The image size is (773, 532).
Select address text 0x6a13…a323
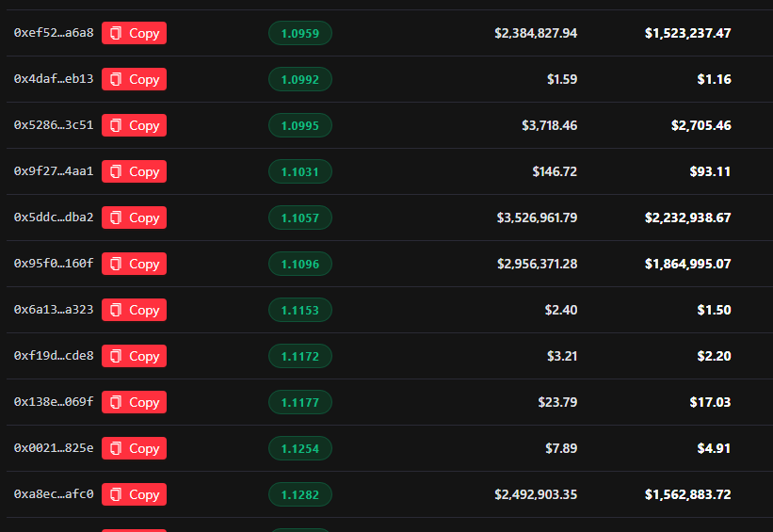[54, 309]
